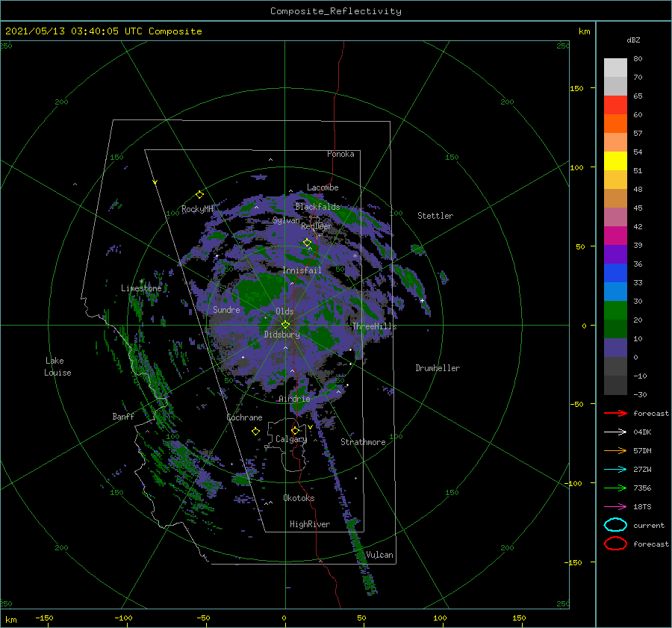The height and width of the screenshot is (628, 672).
Task: Click the Lacombe city label
Action: pyautogui.click(x=323, y=187)
